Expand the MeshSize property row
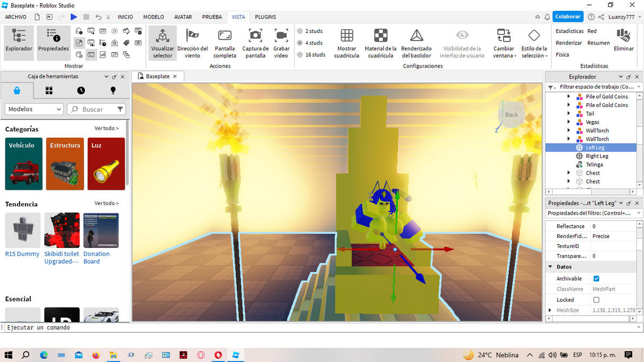This screenshot has height=362, width=644. (x=550, y=310)
